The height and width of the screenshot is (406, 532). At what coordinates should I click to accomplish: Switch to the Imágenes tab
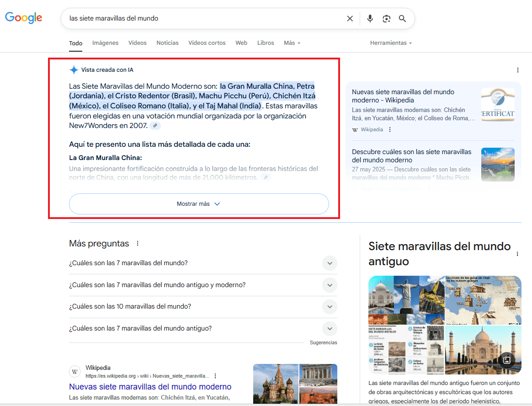tap(105, 43)
